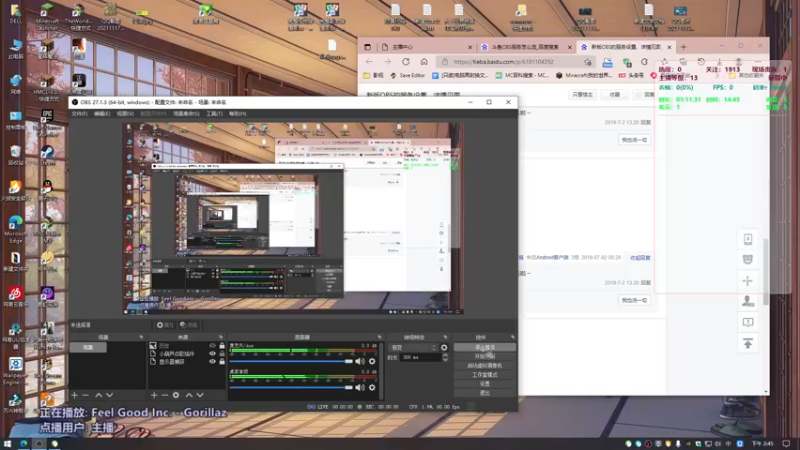
Task: Open source properties with the gear icon
Action: pos(176,395)
